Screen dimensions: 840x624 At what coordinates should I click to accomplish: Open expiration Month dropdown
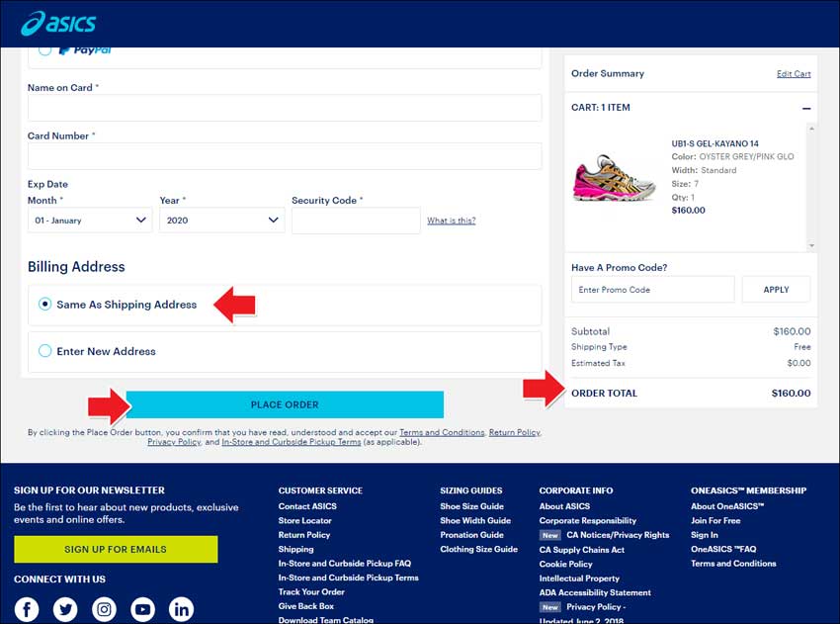coord(90,221)
